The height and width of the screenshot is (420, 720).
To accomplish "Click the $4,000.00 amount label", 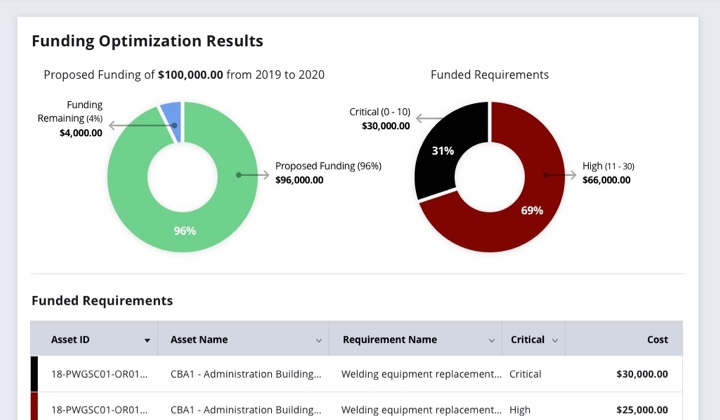I will (x=81, y=133).
